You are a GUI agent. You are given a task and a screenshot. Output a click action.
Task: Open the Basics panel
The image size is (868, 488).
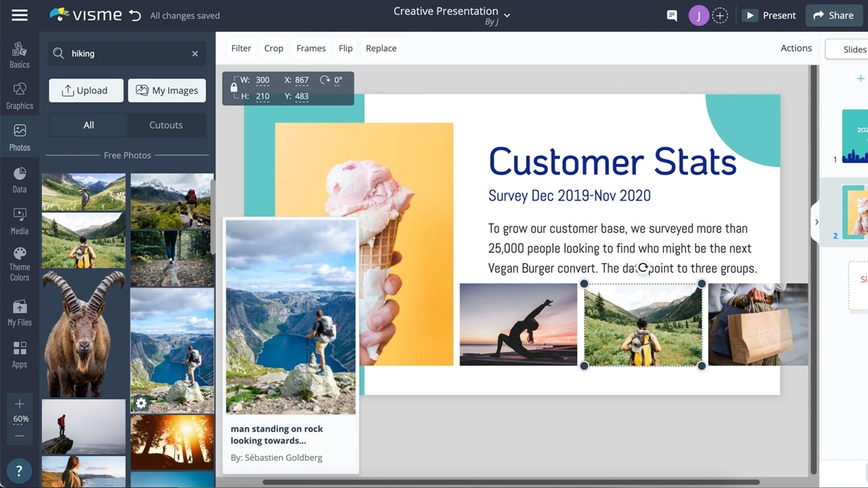(x=19, y=54)
